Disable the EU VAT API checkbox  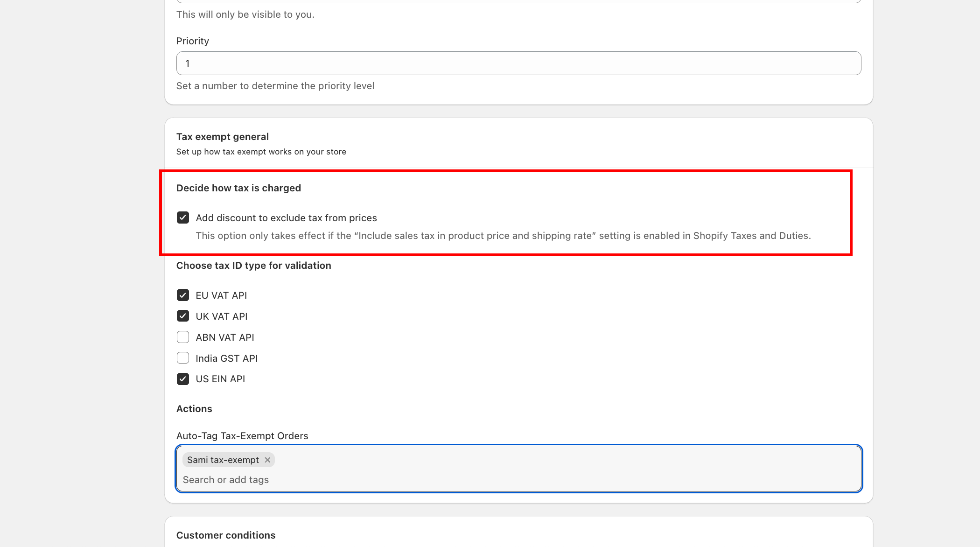tap(183, 295)
